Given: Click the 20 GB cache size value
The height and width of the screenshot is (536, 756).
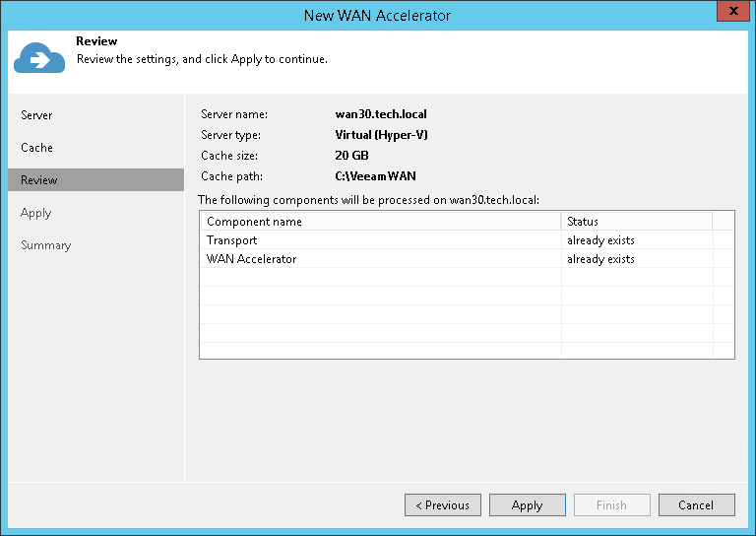Looking at the screenshot, I should (x=351, y=156).
